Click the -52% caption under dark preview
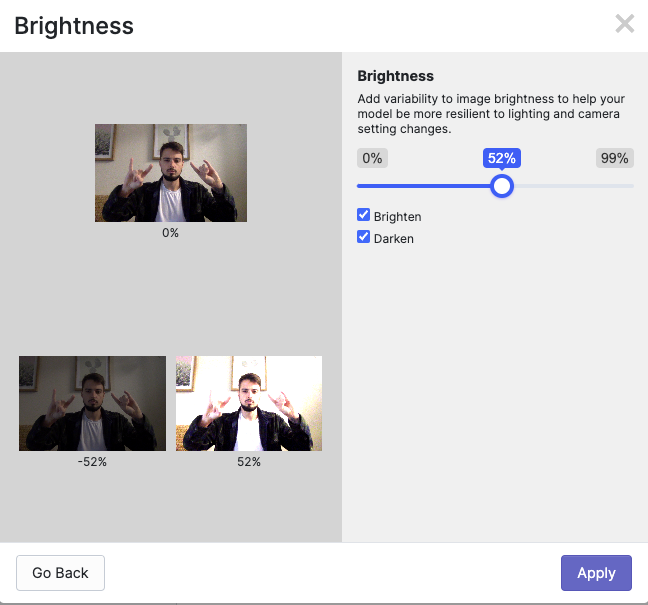The image size is (648, 605). (x=92, y=462)
